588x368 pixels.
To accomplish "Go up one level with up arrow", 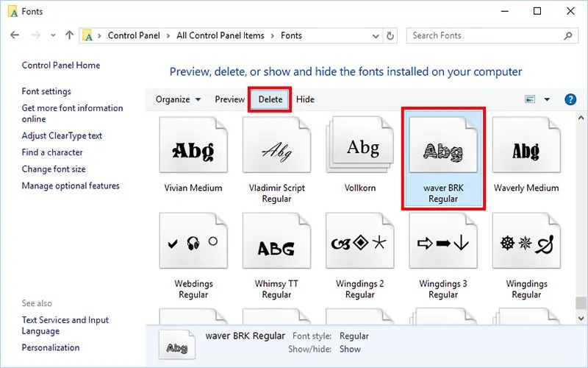I will [x=69, y=35].
